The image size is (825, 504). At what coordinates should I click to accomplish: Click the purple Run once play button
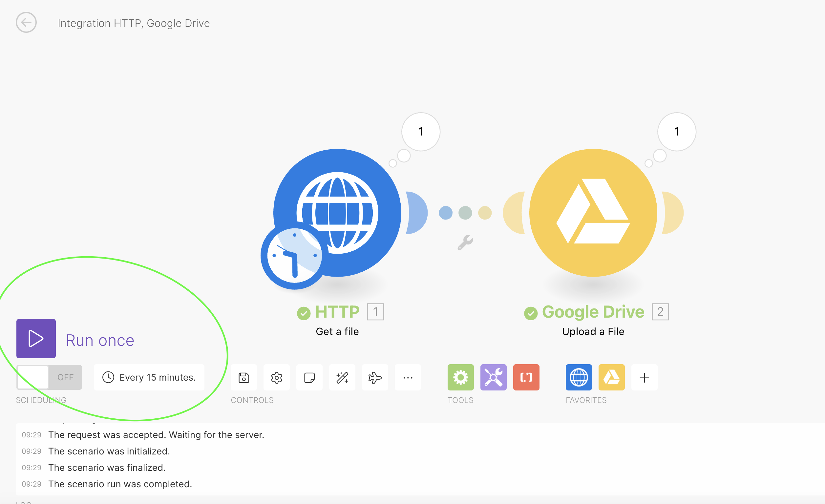pos(36,338)
